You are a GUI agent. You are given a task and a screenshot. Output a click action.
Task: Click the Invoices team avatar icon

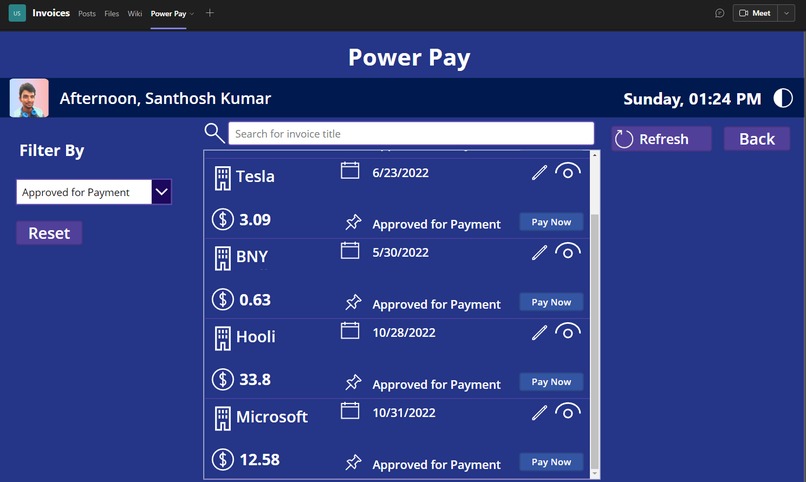click(17, 13)
